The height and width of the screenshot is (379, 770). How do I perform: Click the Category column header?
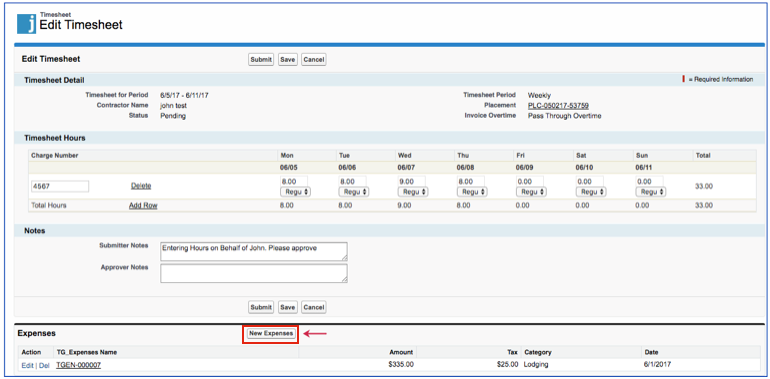click(x=538, y=352)
